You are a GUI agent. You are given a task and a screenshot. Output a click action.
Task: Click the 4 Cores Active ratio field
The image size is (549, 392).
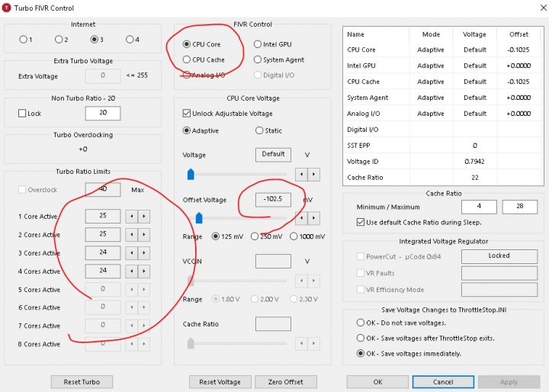(103, 271)
